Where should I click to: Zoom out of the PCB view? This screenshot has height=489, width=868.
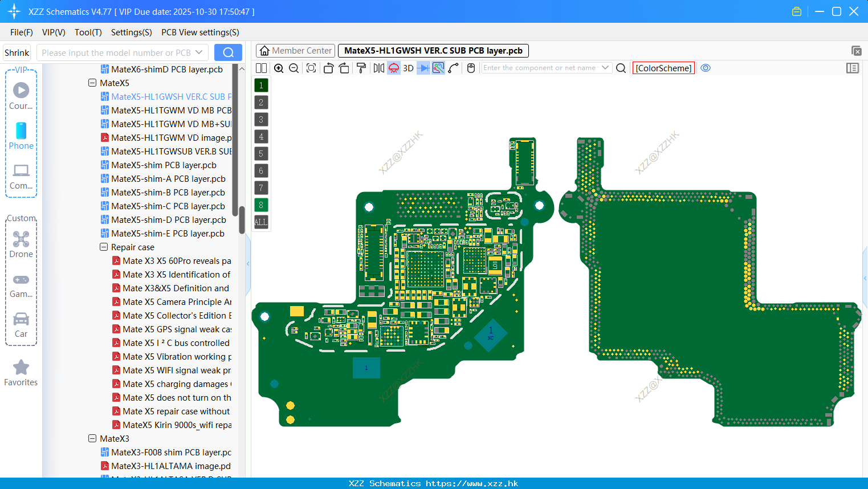click(x=294, y=68)
